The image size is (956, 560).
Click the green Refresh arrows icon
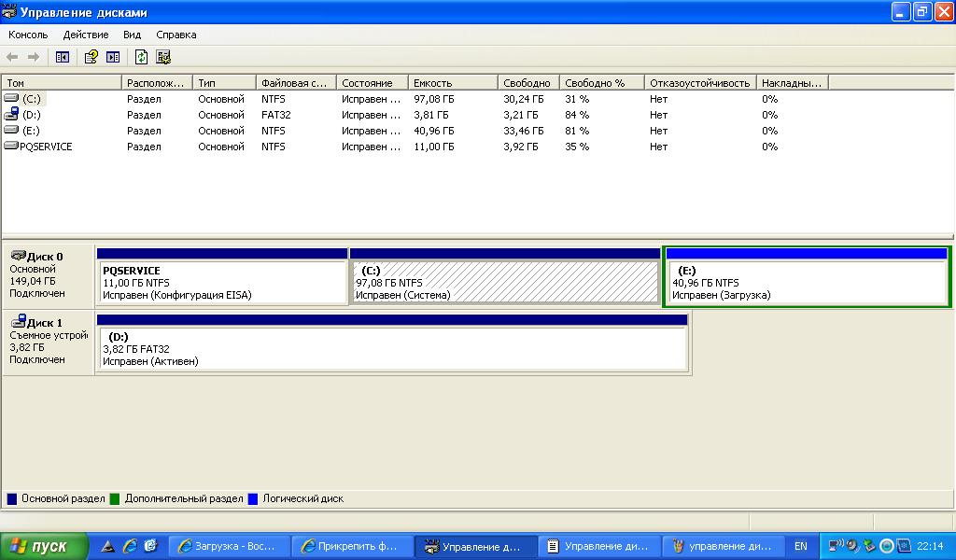pos(141,57)
